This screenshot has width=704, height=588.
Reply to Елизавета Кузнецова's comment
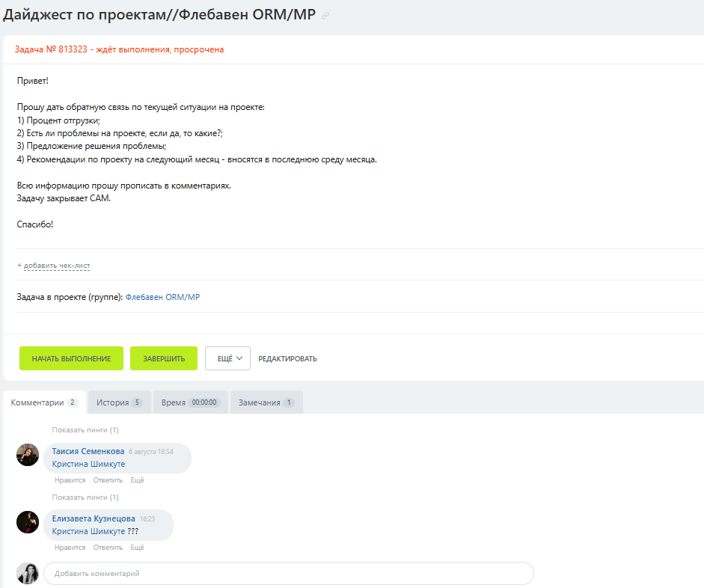(108, 548)
